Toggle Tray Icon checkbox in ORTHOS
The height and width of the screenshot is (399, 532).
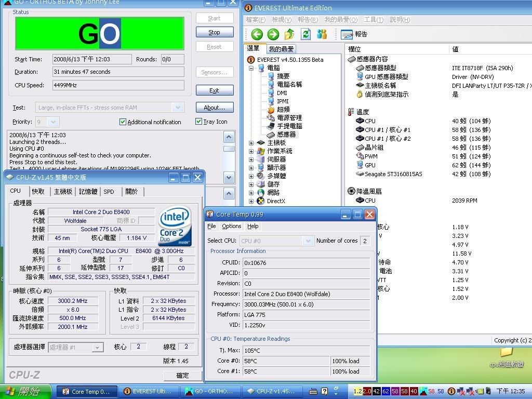[x=198, y=122]
